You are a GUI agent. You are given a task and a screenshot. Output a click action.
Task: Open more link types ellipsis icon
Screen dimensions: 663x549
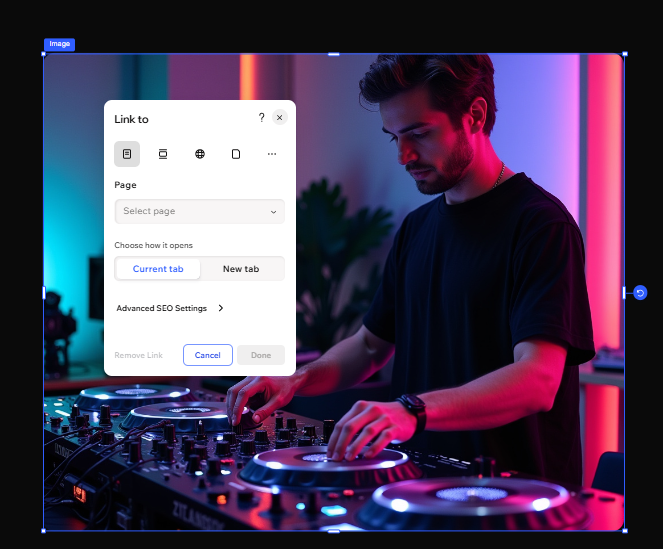click(272, 154)
